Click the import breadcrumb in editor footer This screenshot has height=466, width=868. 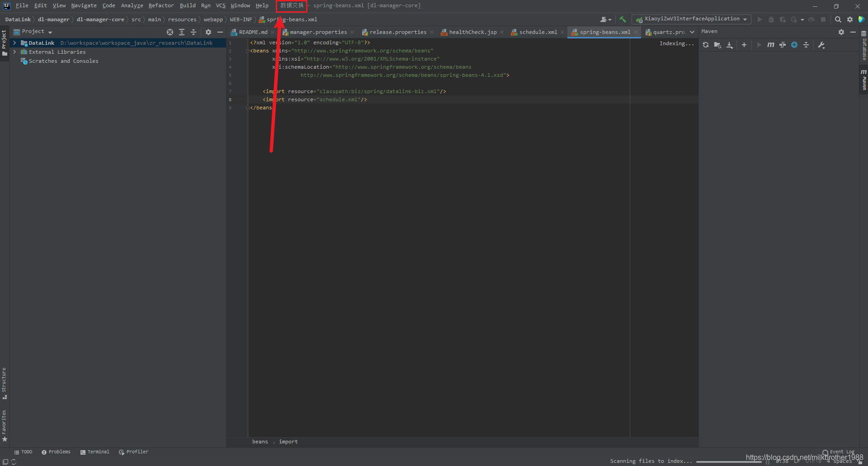[288, 442]
